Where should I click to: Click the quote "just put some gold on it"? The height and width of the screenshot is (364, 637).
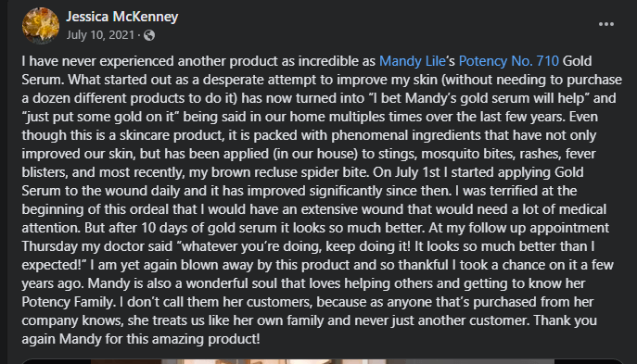[x=100, y=117]
